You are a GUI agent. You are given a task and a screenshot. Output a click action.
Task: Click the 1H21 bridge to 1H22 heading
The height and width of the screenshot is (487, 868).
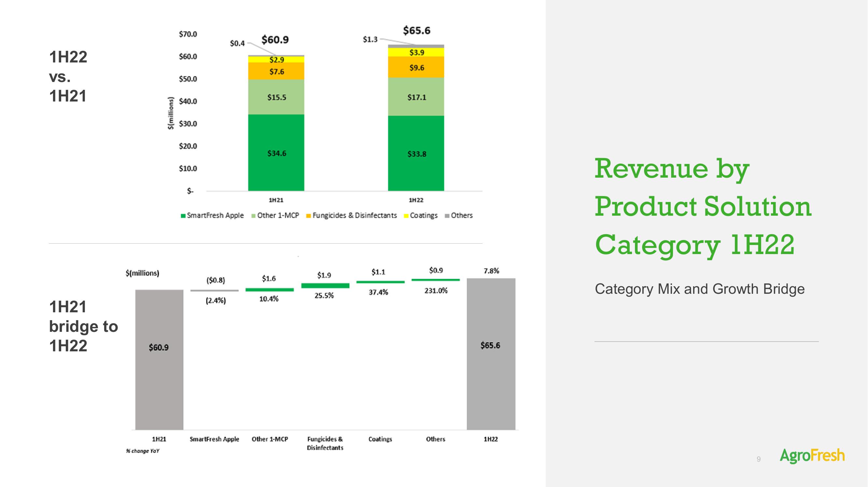click(84, 326)
